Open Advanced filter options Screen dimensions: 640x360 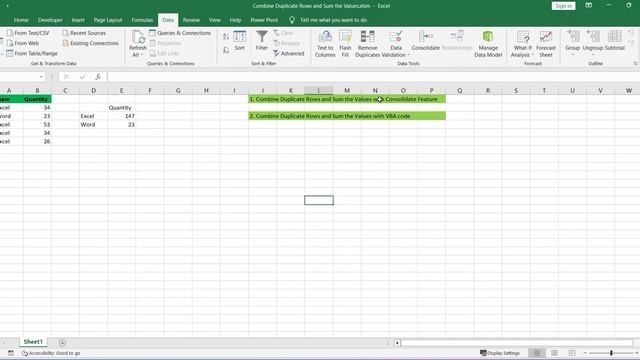(289, 53)
